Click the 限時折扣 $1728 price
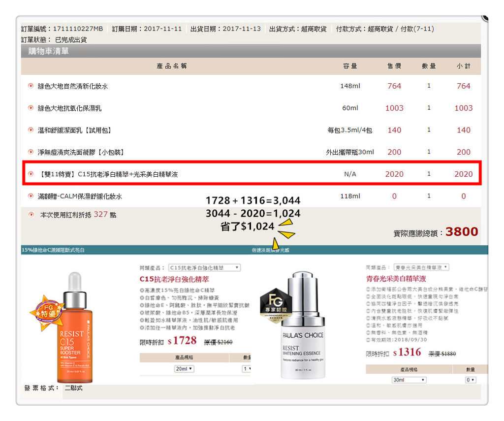 click(x=168, y=341)
